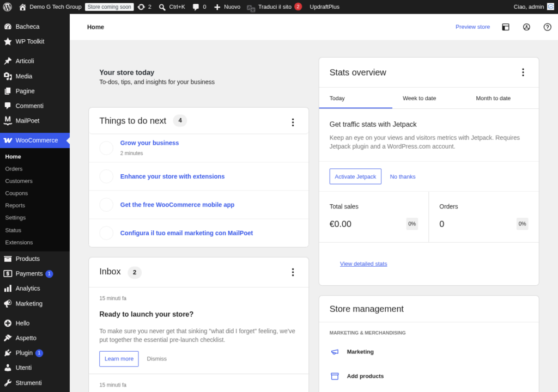Image resolution: width=558 pixels, height=392 pixels.
Task: Open Get the free WooCommerce mobile app
Action: [177, 205]
